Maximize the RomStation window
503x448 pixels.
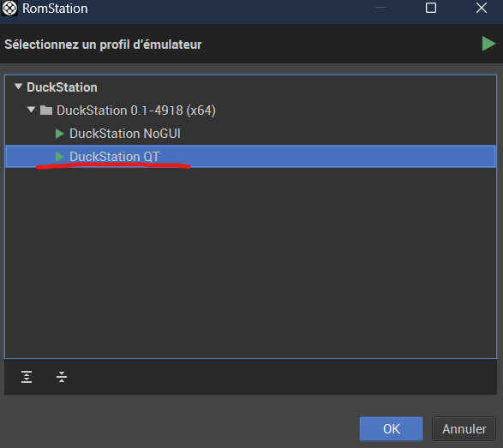point(431,8)
